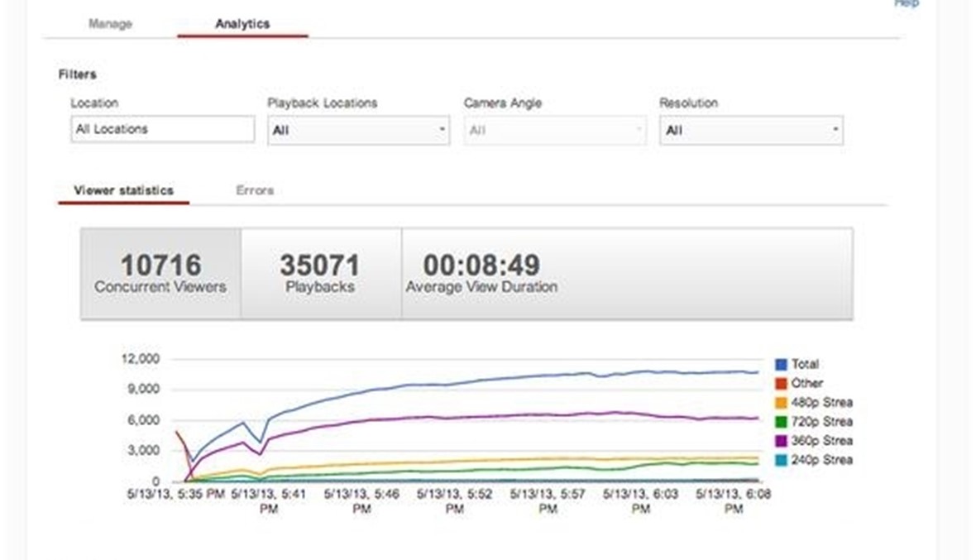Click the purple 360p stream legend swatch

(781, 441)
